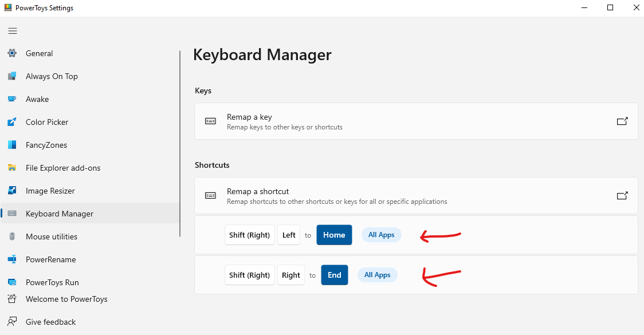Select Awake in the sidebar
The image size is (644, 335).
click(x=90, y=99)
